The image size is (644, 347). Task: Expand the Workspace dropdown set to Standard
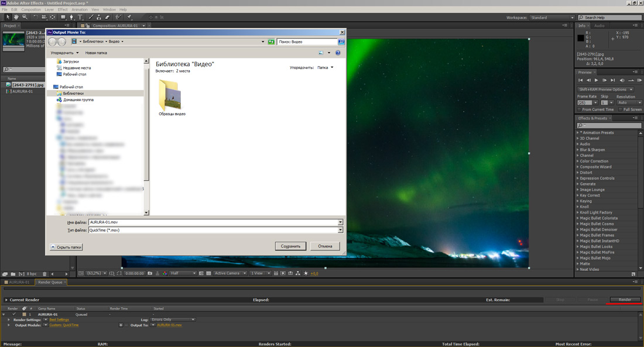[551, 18]
